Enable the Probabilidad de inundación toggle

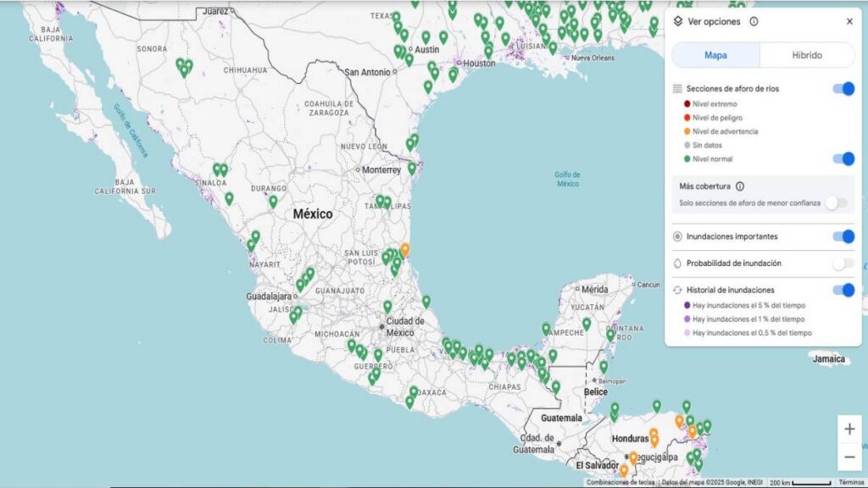[x=843, y=263]
